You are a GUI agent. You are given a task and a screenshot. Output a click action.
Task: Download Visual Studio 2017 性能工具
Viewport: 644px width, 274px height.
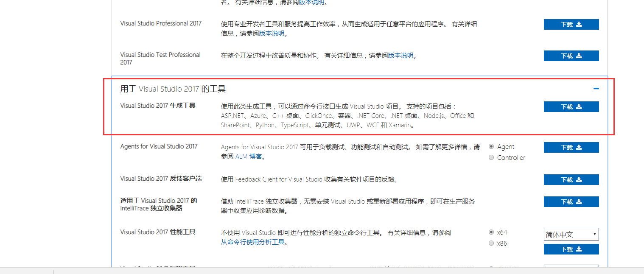click(x=571, y=249)
